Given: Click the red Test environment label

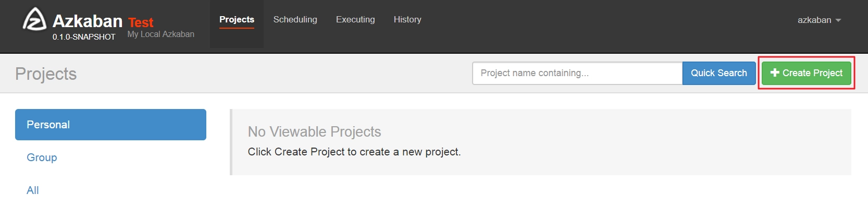Looking at the screenshot, I should tap(141, 22).
